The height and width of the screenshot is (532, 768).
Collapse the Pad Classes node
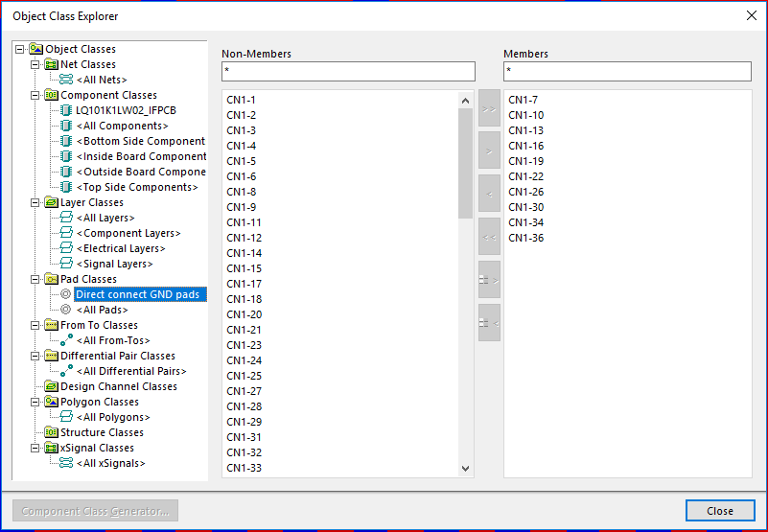click(x=35, y=279)
